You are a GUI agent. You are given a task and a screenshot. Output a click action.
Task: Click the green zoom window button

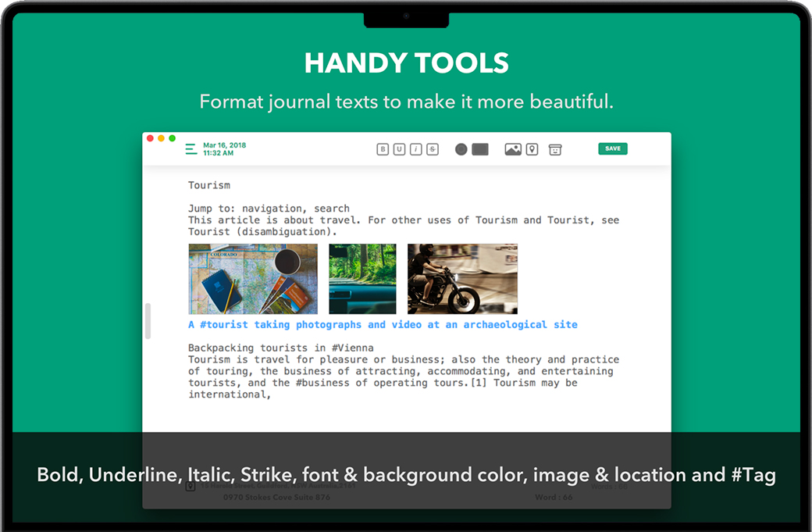[173, 138]
